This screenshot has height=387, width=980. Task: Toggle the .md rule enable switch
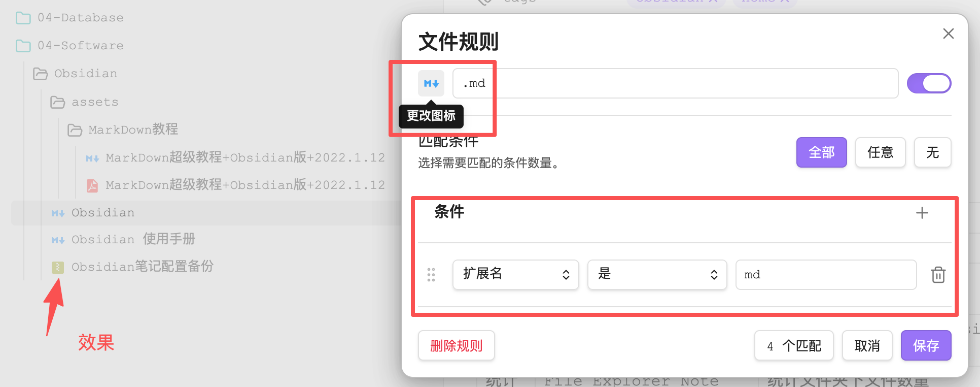tap(929, 83)
